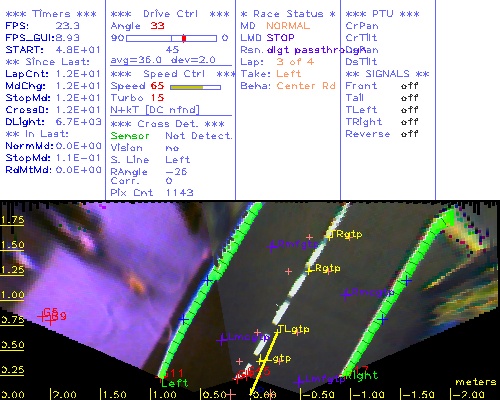This screenshot has width=500, height=400.
Task: Click the red marker on Angle slider
Action: [x=184, y=38]
